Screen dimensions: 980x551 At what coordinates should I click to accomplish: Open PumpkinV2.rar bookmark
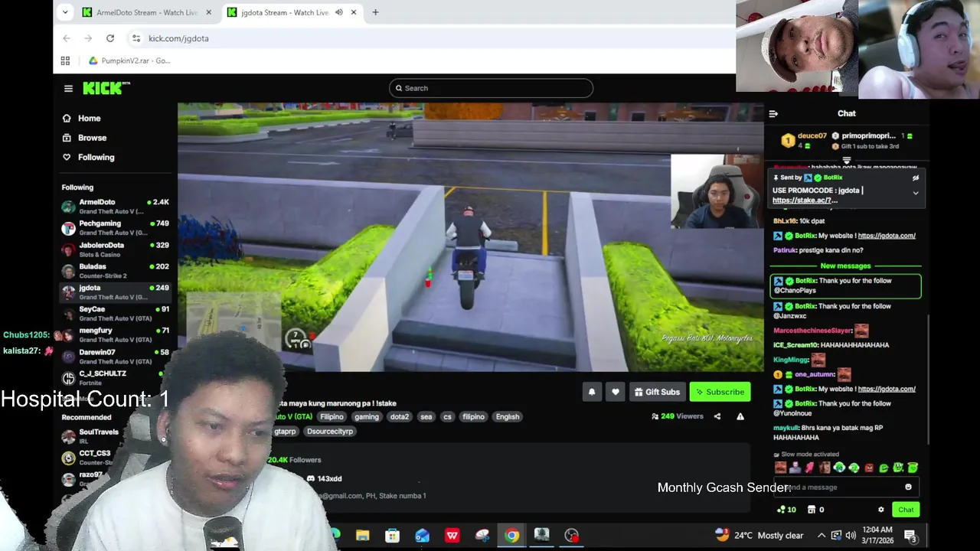point(129,60)
